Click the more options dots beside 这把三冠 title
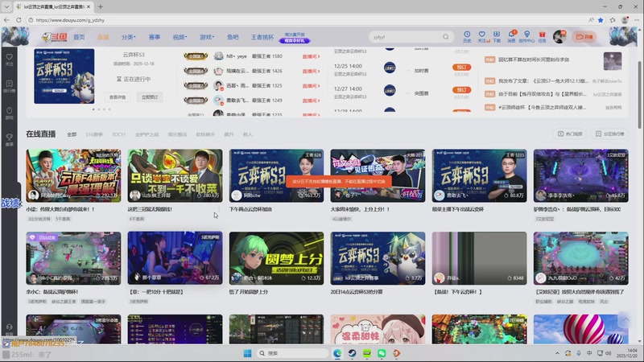 [219, 209]
